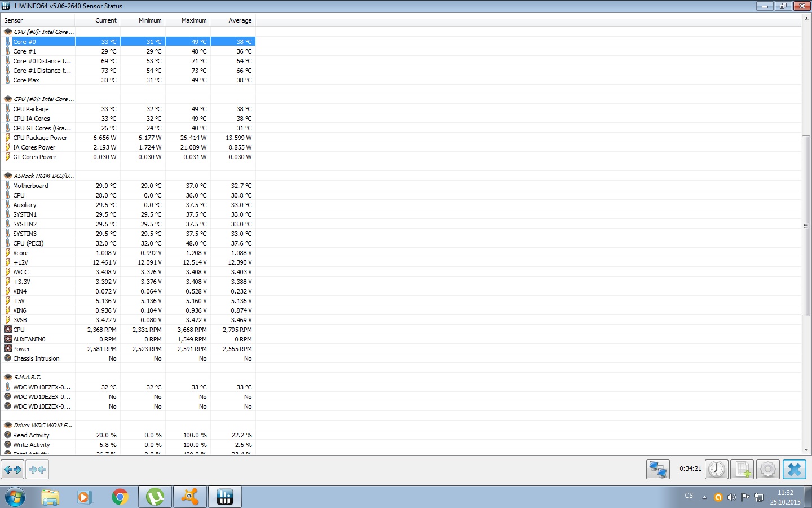This screenshot has width=812, height=508.
Task: Select the 3VSB voltage row
Action: pos(129,320)
